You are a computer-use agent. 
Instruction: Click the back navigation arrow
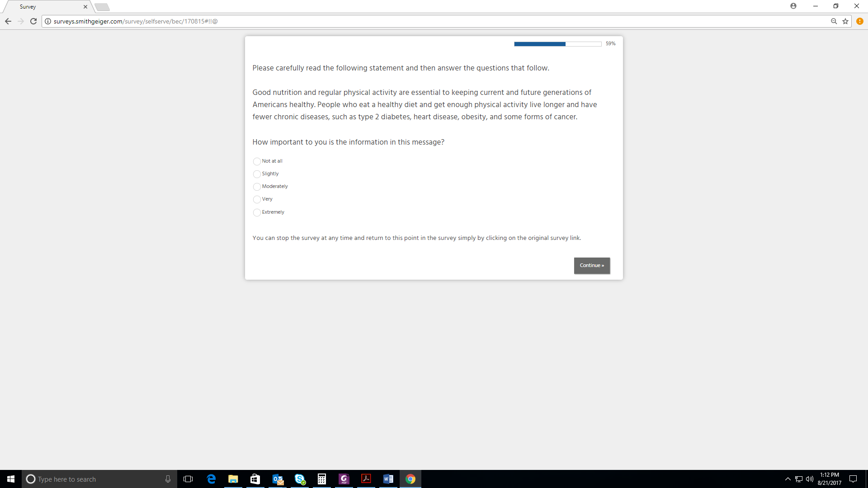(x=8, y=21)
